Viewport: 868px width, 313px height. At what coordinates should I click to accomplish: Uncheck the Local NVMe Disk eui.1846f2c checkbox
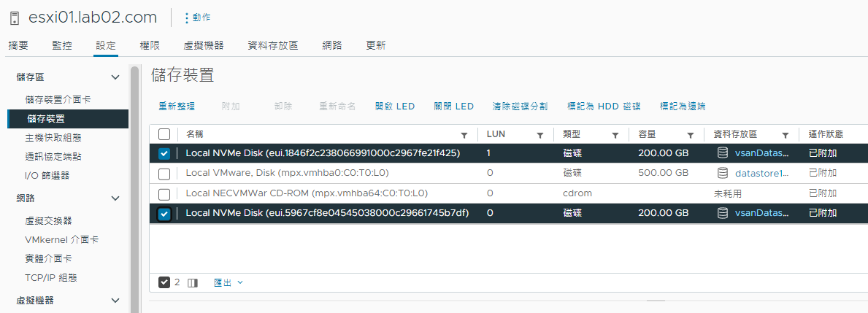tap(164, 153)
